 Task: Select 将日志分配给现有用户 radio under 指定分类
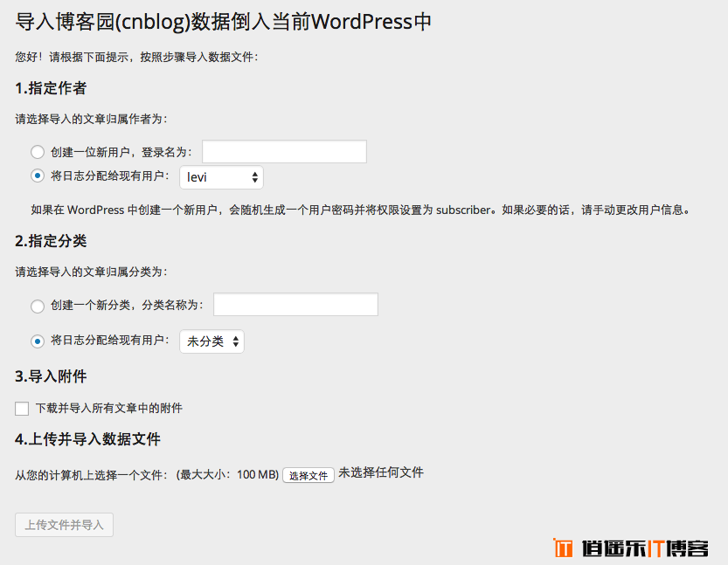point(37,341)
